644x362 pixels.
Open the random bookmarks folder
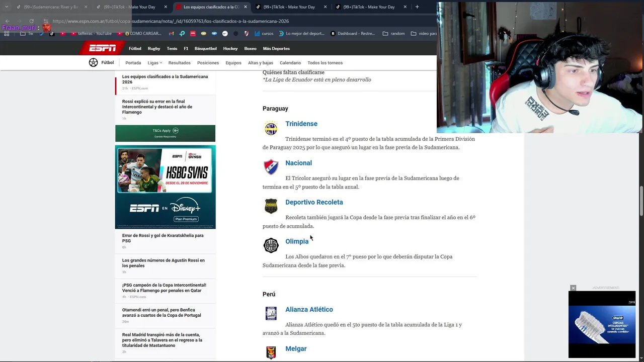393,34
